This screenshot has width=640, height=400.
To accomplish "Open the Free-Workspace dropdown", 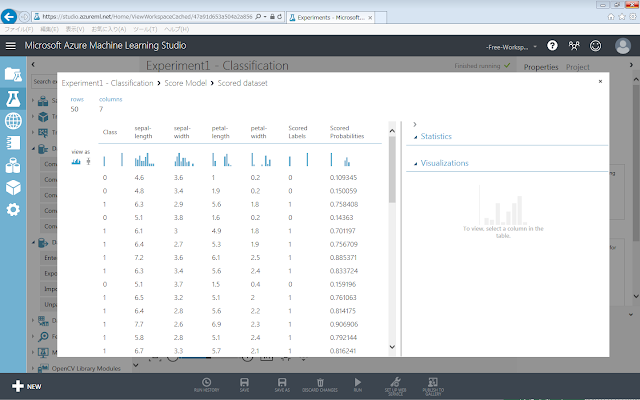I will (x=511, y=46).
